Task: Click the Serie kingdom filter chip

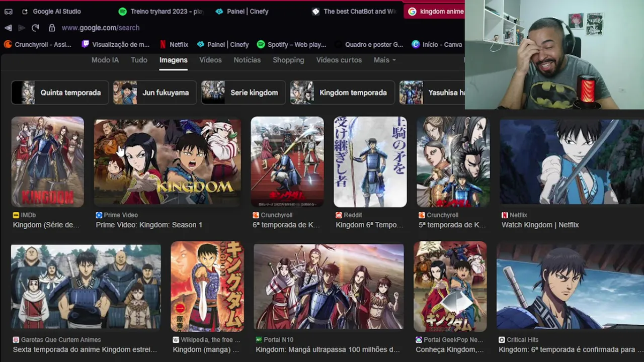Action: 243,93
